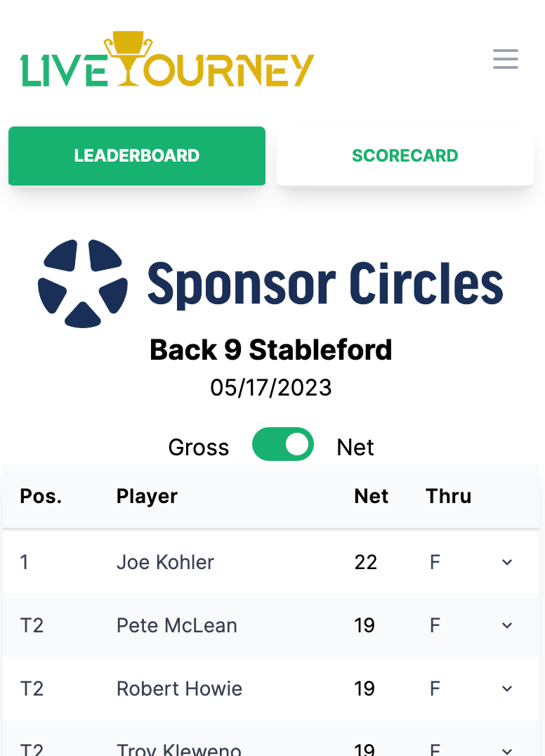Switch to the Leaderboard tab

(x=137, y=156)
